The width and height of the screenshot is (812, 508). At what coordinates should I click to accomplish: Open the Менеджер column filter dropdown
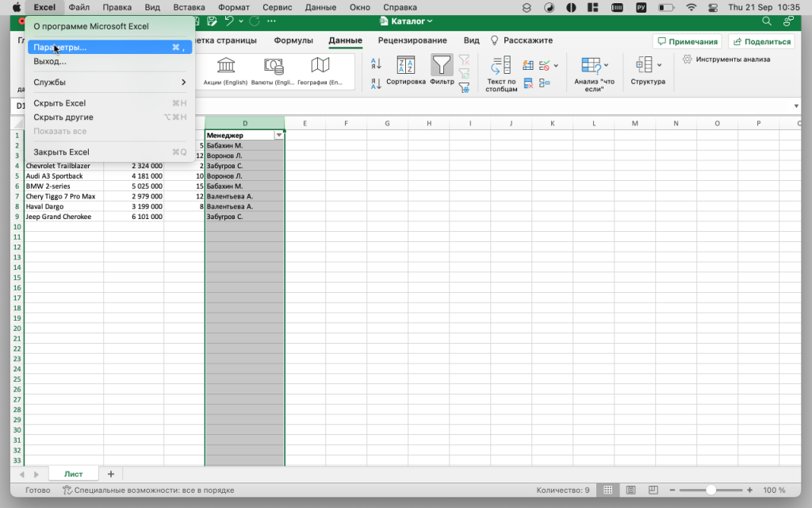pos(278,135)
